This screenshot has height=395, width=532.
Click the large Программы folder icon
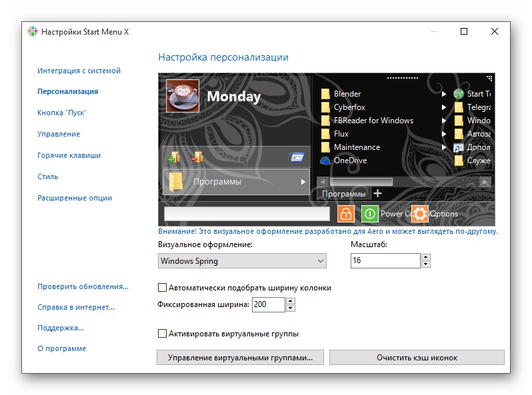pyautogui.click(x=176, y=182)
